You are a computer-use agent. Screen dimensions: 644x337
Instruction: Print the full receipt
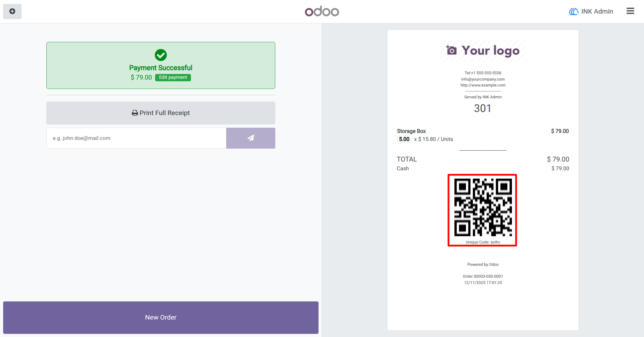point(161,113)
